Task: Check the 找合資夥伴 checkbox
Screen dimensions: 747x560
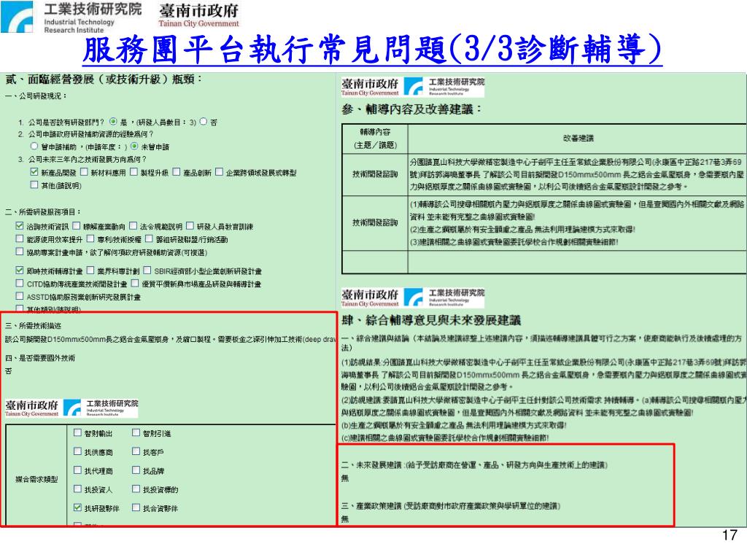Action: 136,507
